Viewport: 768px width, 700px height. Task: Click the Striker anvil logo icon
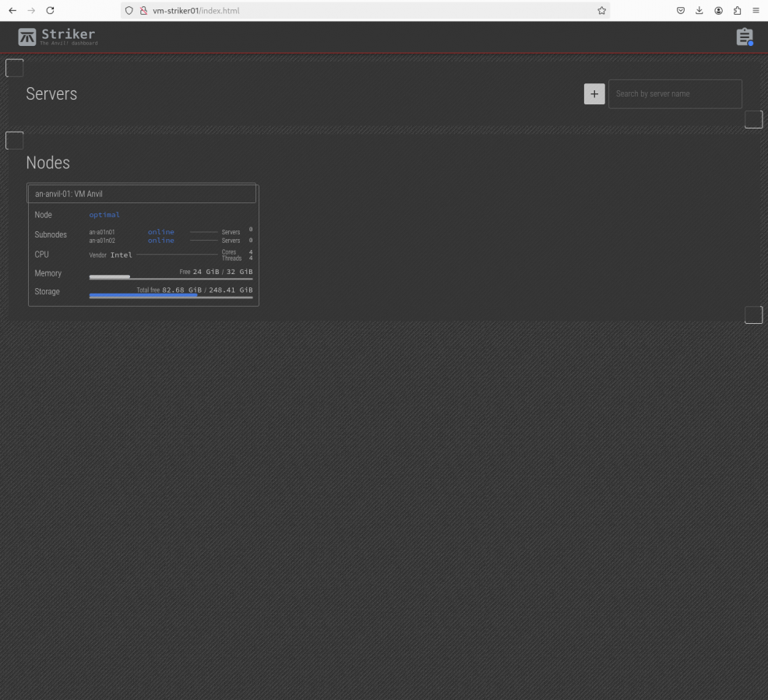click(27, 37)
